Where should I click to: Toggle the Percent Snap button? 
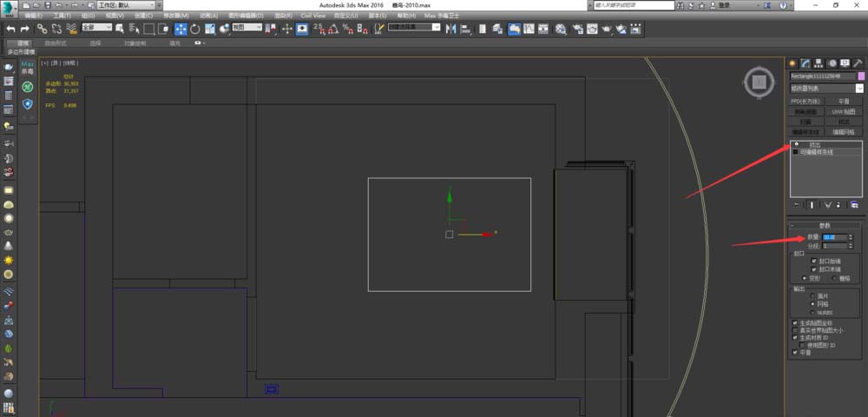click(348, 29)
